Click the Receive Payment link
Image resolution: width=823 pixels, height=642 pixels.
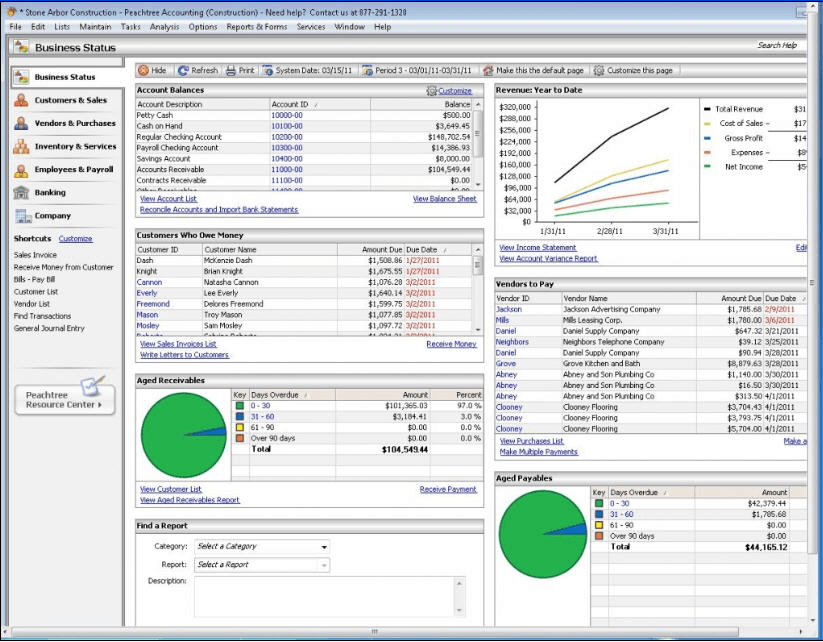(447, 490)
